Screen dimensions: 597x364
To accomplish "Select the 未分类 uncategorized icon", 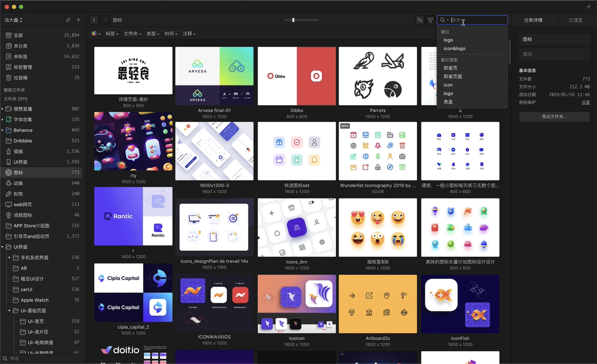I will tap(9, 45).
